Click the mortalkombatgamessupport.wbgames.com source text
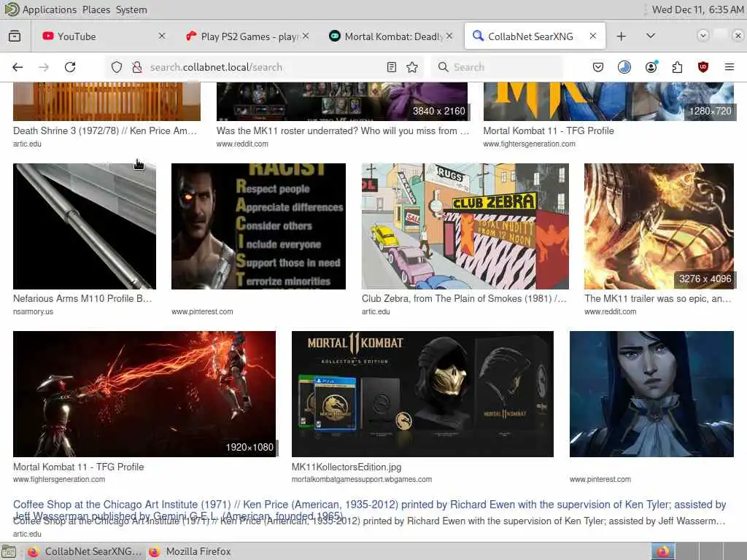 [x=362, y=479]
